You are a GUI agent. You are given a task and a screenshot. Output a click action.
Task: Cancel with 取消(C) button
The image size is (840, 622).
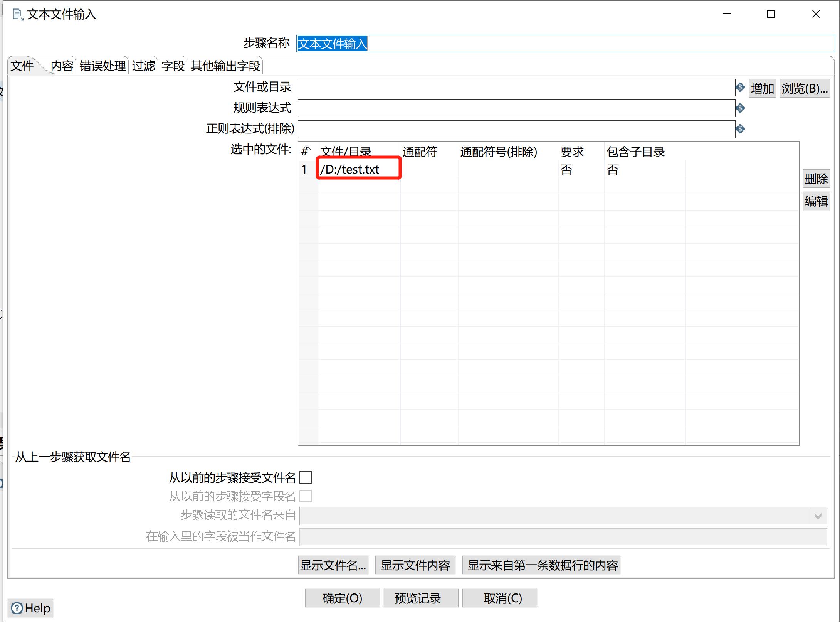click(500, 598)
